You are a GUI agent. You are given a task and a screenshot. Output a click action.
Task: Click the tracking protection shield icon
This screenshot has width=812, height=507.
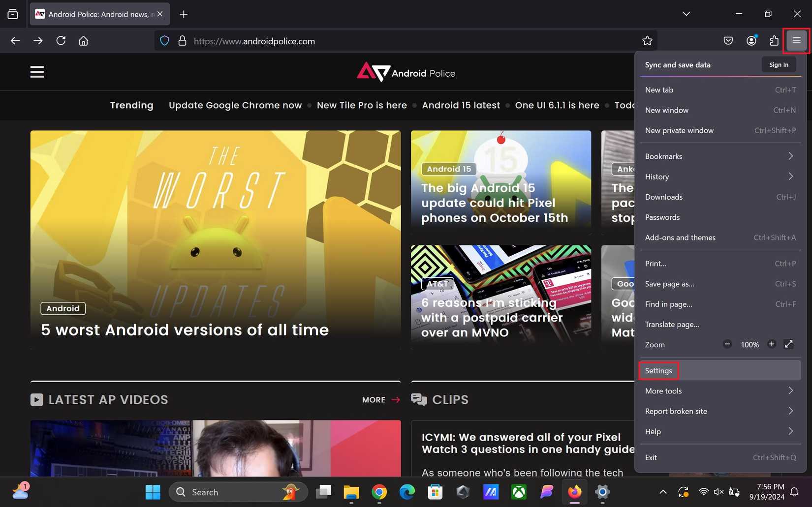[x=165, y=41]
